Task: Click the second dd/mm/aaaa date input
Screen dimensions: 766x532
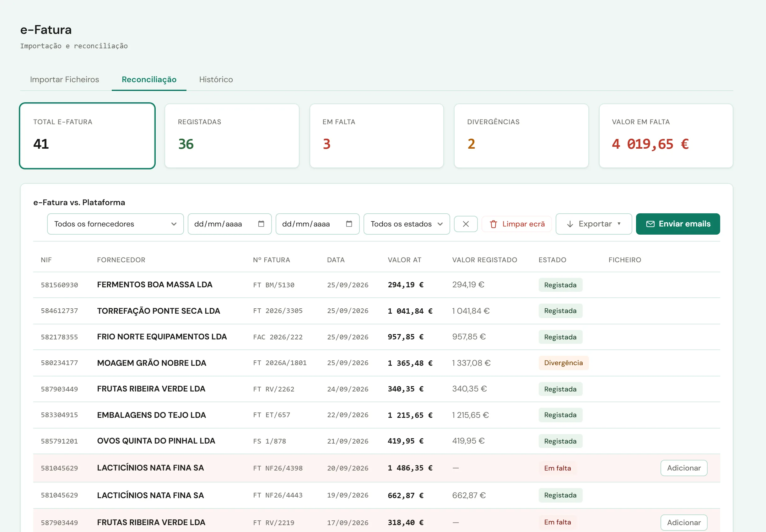Action: [x=318, y=224]
